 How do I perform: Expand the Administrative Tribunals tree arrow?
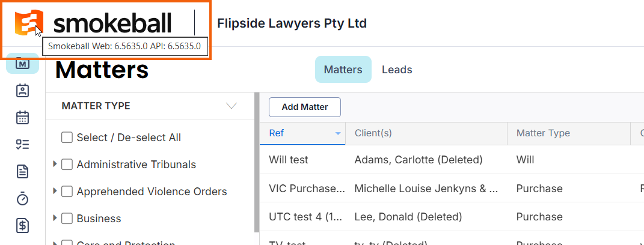click(55, 164)
